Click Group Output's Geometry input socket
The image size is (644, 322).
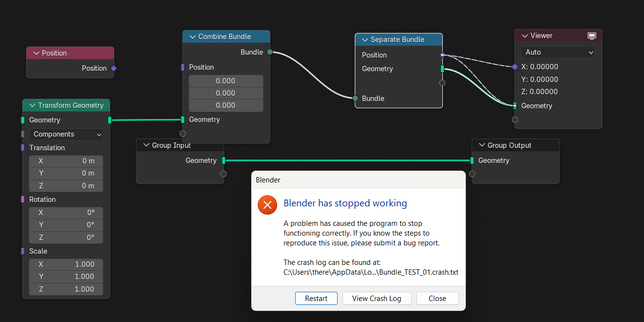point(472,161)
